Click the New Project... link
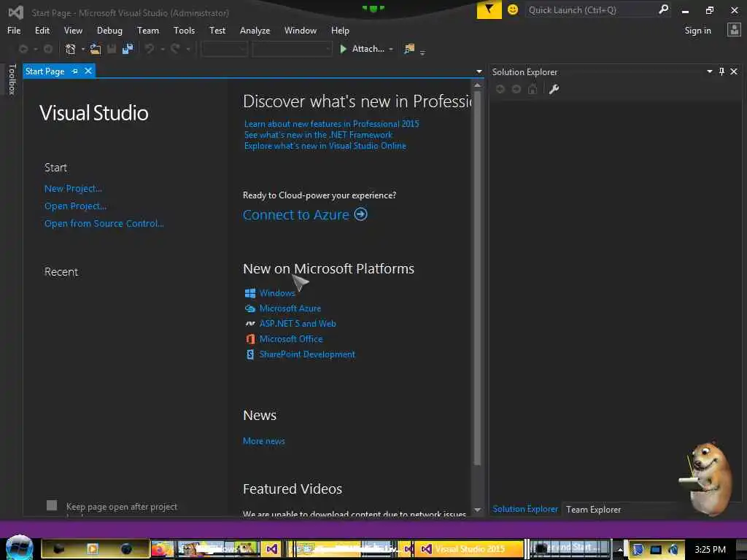The image size is (747, 560). pyautogui.click(x=73, y=189)
